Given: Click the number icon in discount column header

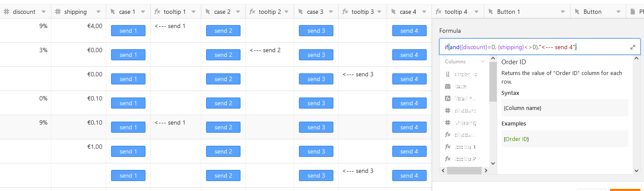Looking at the screenshot, I should pyautogui.click(x=6, y=12).
